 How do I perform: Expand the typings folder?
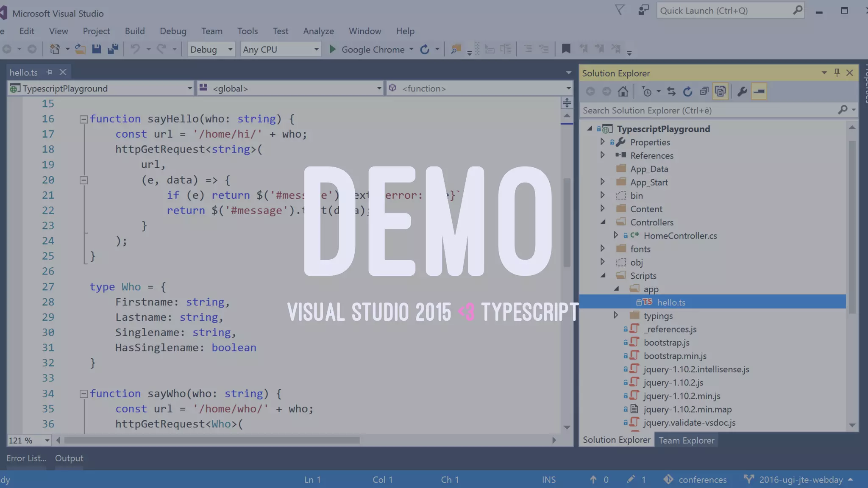click(x=616, y=315)
